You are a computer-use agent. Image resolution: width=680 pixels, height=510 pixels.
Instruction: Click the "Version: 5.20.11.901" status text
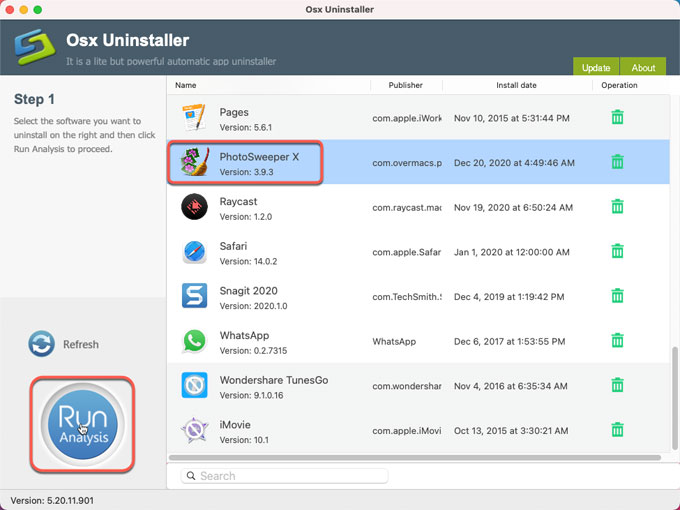pos(52,500)
